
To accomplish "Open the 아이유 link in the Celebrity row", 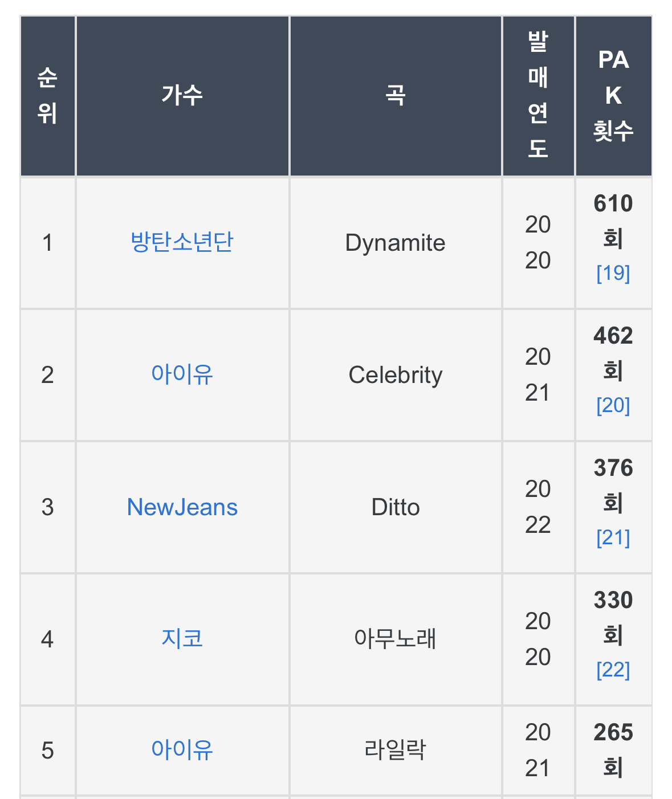I will [x=182, y=374].
